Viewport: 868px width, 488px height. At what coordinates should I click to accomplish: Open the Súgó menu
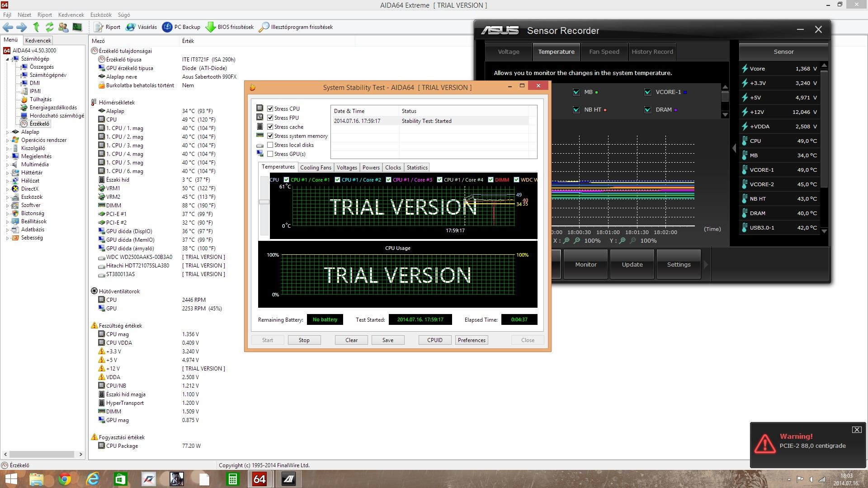point(124,15)
